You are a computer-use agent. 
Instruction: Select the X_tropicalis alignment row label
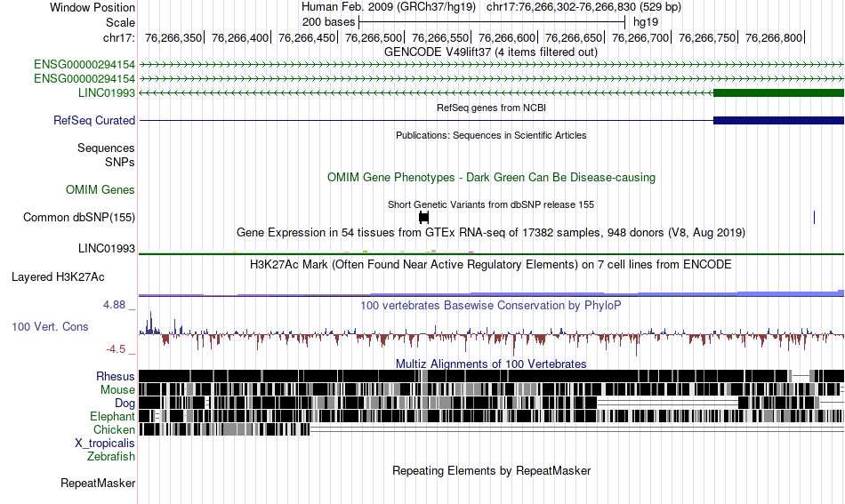105,444
